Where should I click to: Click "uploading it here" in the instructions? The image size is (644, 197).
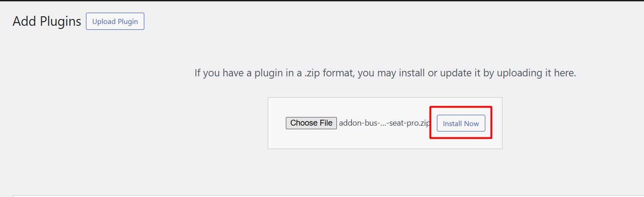click(x=536, y=73)
